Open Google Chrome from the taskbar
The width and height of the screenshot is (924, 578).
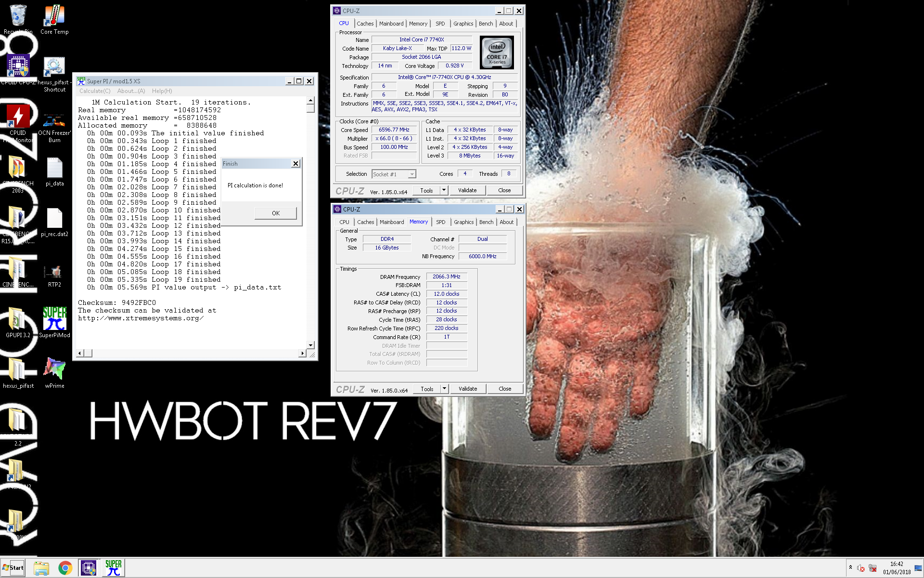pos(65,568)
